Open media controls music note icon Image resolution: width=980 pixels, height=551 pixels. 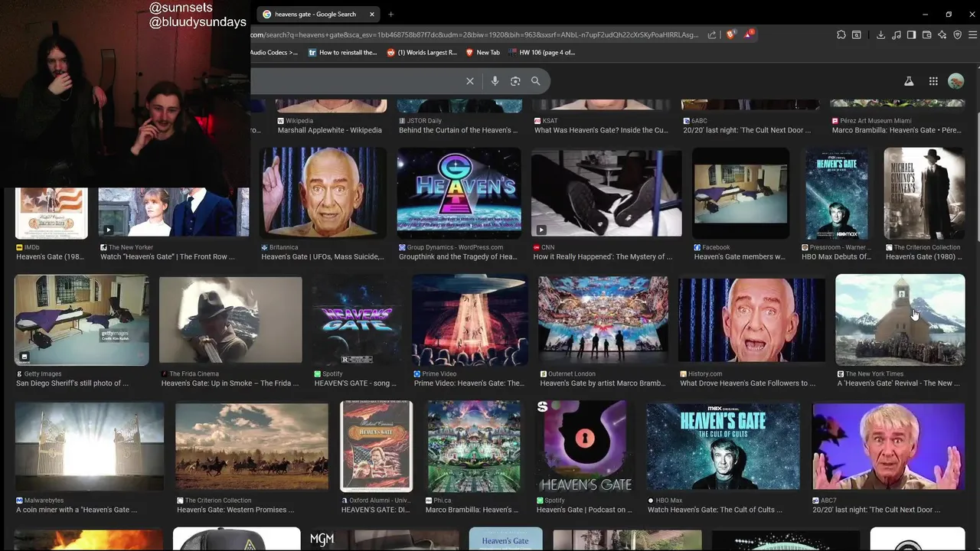[896, 34]
